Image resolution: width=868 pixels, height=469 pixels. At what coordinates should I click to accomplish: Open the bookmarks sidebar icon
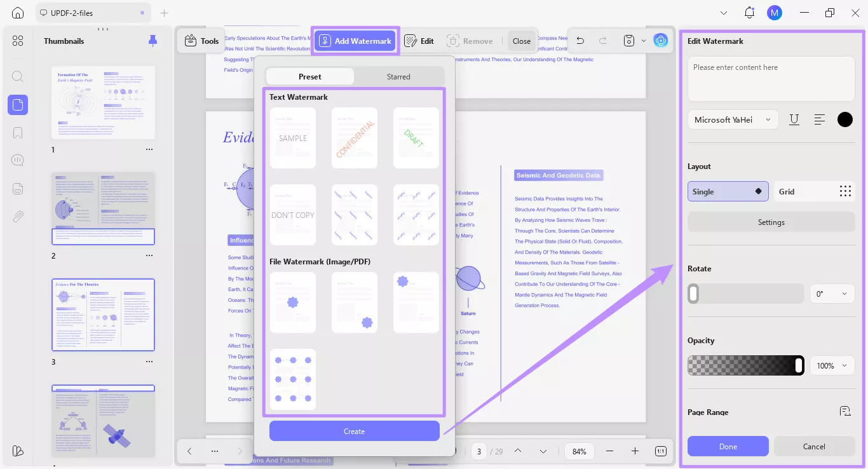(x=18, y=133)
